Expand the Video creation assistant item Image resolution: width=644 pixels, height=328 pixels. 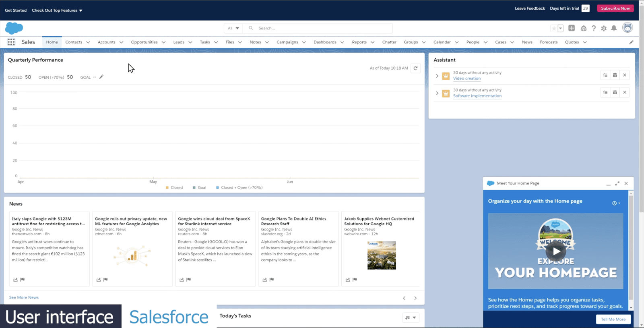point(437,76)
